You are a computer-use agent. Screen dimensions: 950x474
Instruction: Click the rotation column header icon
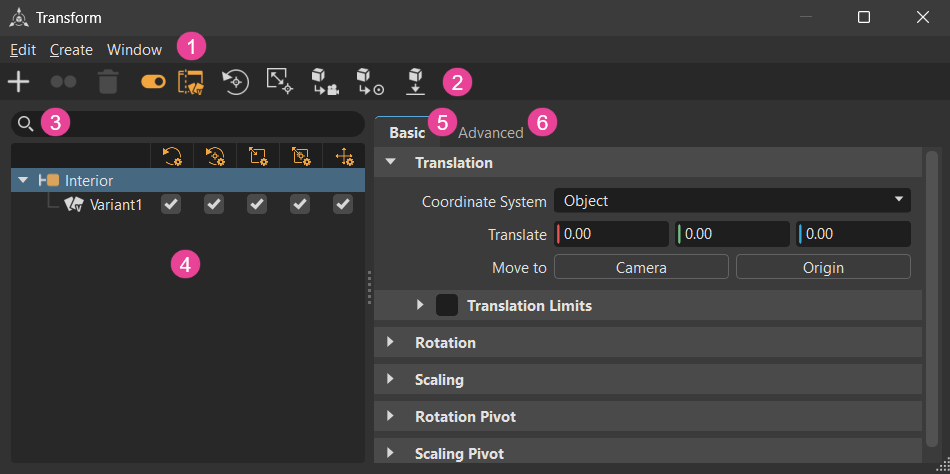pos(172,156)
